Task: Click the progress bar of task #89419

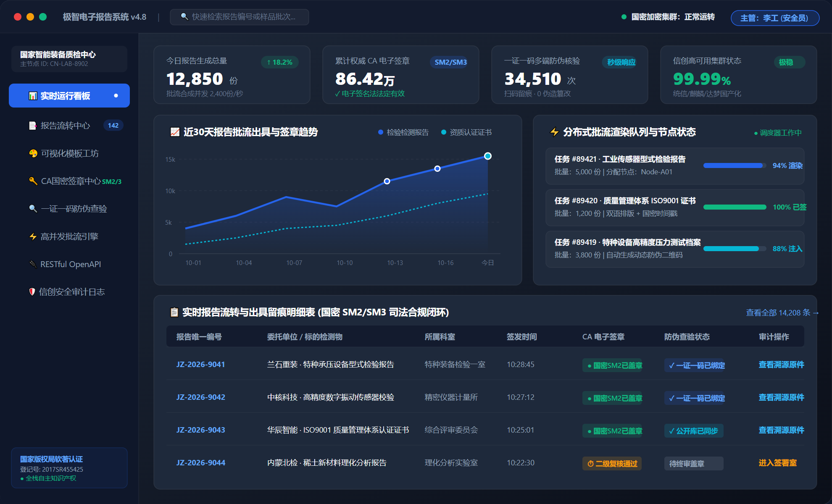Action: 735,249
